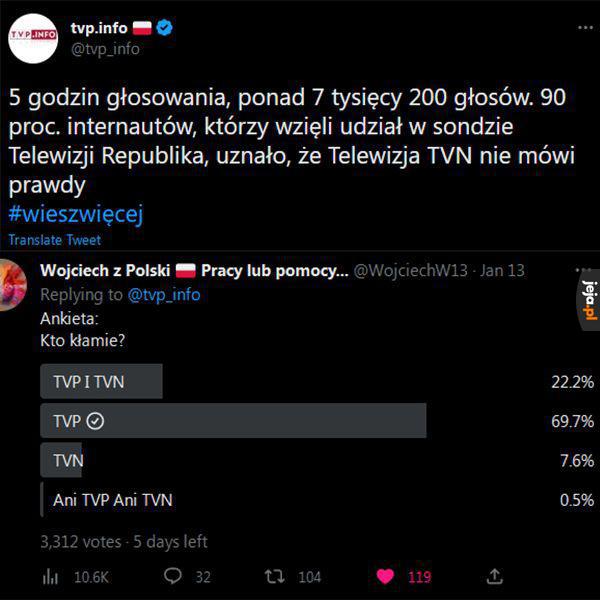Click the reply speech bubble icon
This screenshot has width=600, height=600.
173,576
